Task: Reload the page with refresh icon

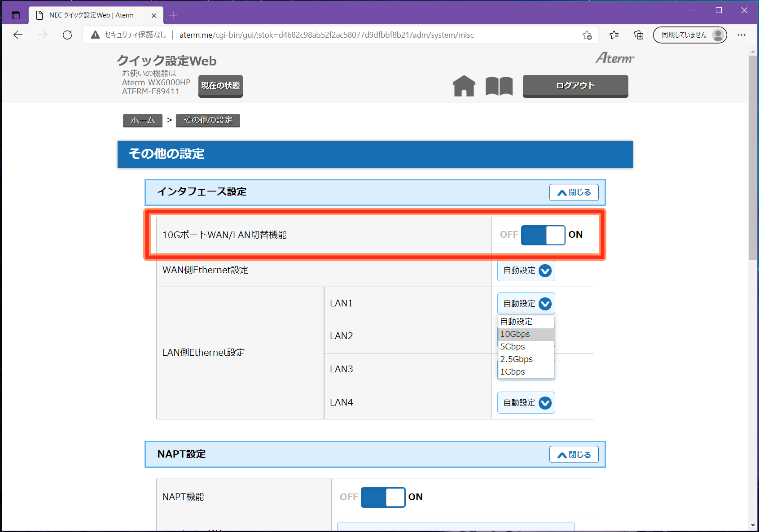Action: pyautogui.click(x=67, y=35)
